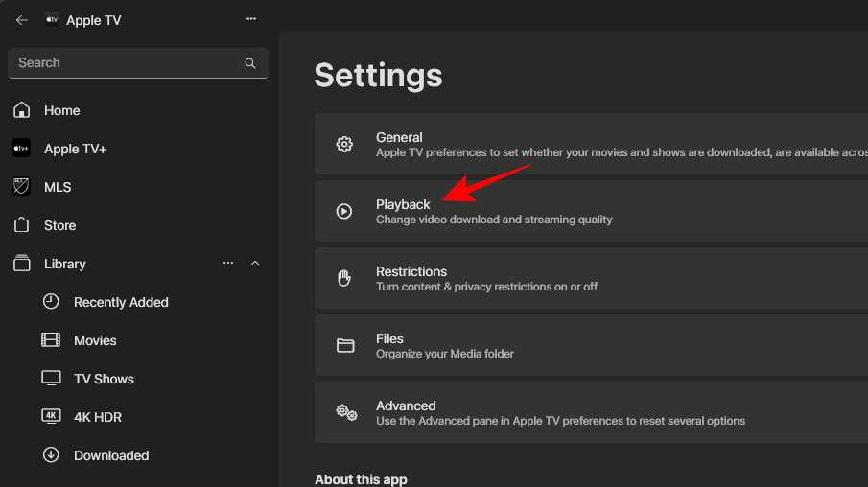Image resolution: width=868 pixels, height=487 pixels.
Task: Open Movies film strip icon
Action: click(51, 340)
